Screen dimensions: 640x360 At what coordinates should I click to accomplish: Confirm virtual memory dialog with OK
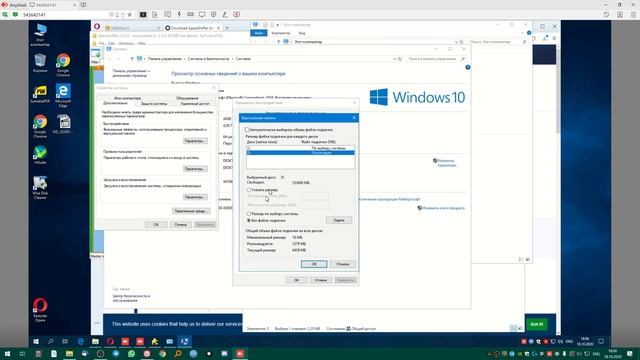pos(314,264)
